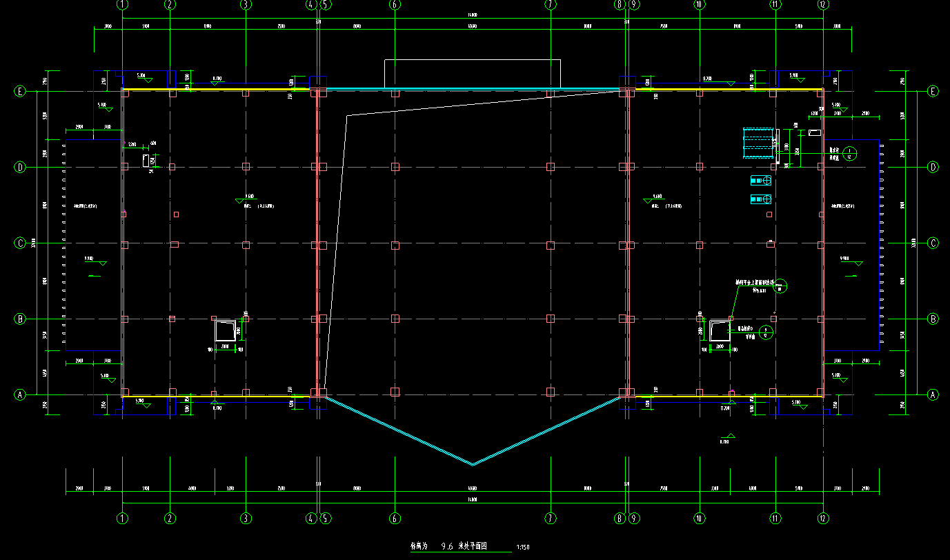Select column at axis 6 and C intersection
Viewport: 950px width, 560px height.
coord(395,244)
